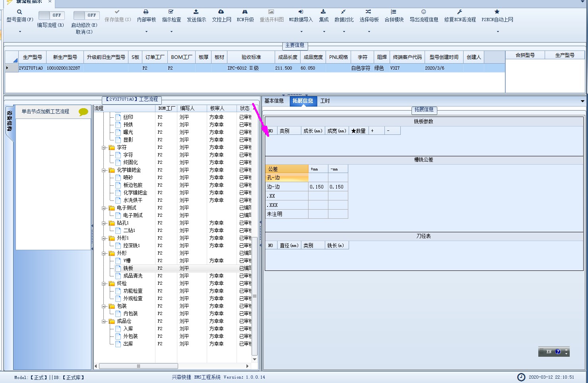Click the 验收标准 column header
The height and width of the screenshot is (383, 588).
click(x=251, y=57)
